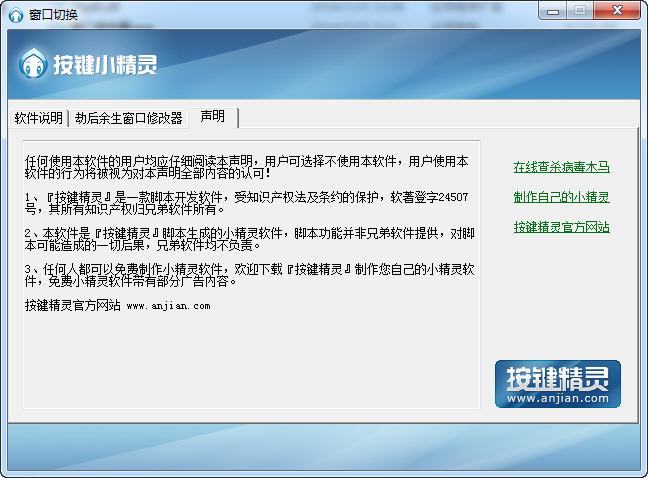Minimize the 窗口切换 window

coord(553,11)
